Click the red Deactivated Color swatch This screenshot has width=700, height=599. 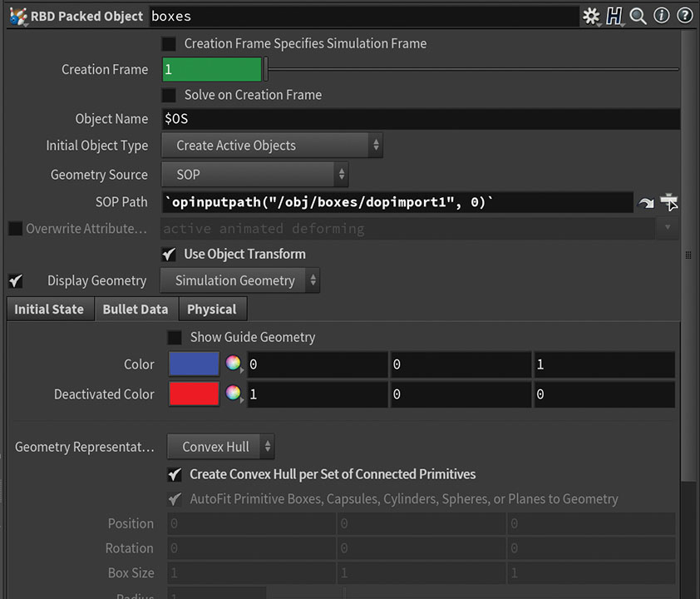[x=194, y=394]
